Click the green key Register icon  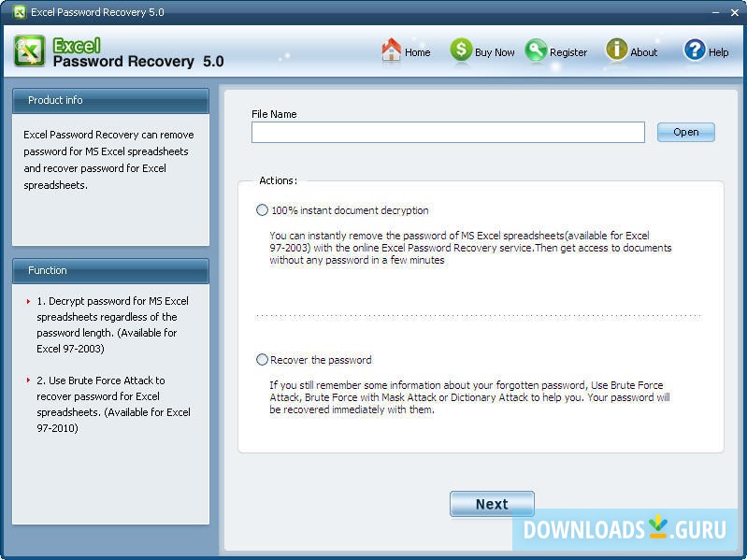(536, 50)
